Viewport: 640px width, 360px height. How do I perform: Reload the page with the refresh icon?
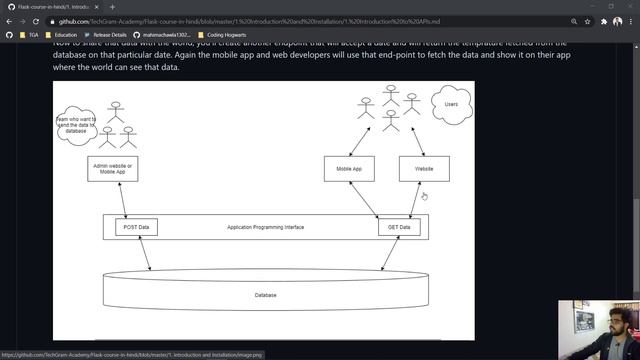[36, 22]
